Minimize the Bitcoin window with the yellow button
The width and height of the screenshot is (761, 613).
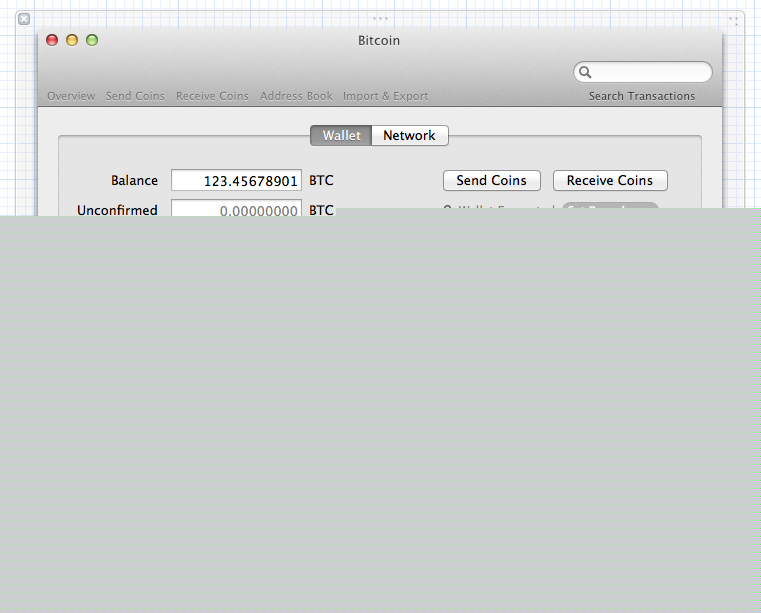tap(72, 40)
